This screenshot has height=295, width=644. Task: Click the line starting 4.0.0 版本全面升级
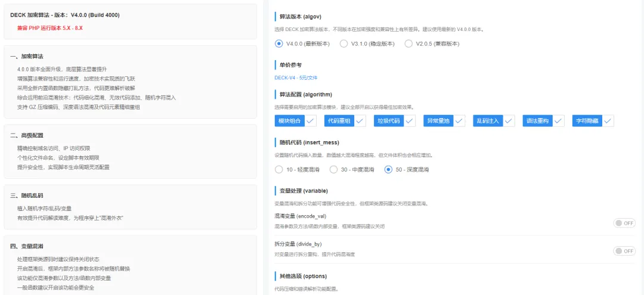(62, 69)
